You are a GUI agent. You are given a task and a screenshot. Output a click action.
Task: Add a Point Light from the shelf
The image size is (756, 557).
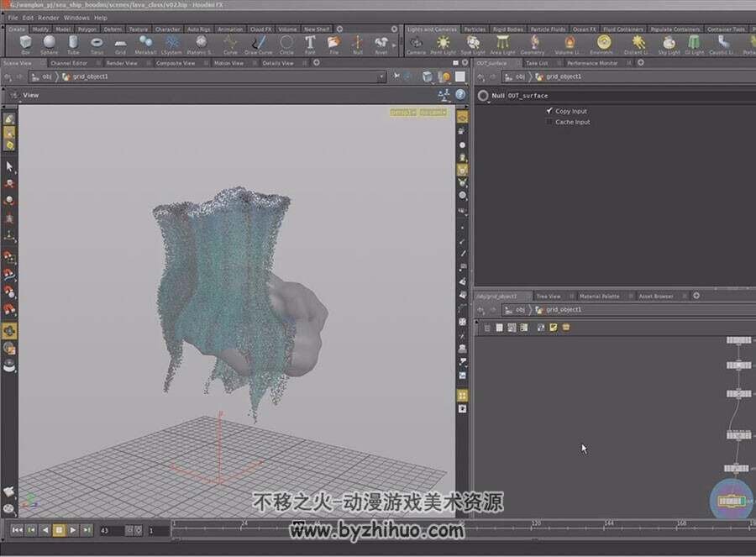pyautogui.click(x=443, y=45)
